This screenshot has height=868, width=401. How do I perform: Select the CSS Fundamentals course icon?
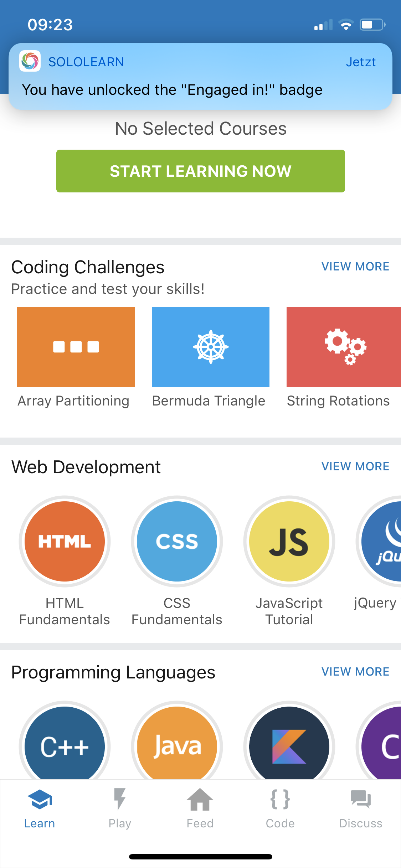click(x=177, y=541)
